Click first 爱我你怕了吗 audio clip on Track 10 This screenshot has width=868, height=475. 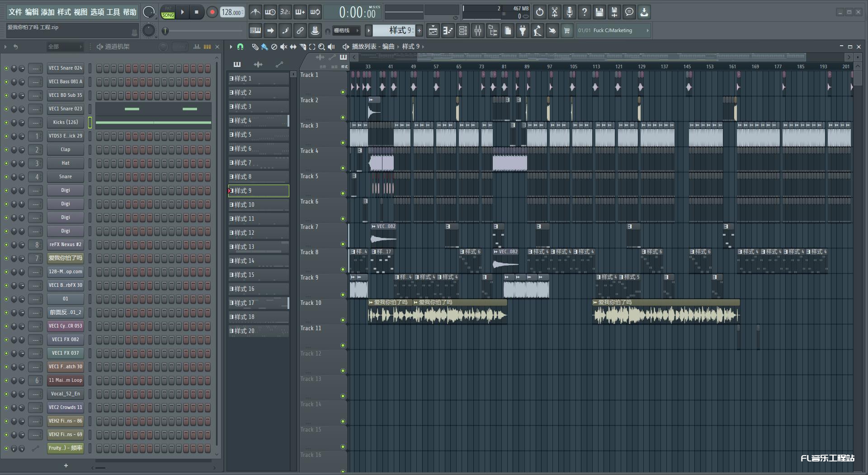point(390,312)
